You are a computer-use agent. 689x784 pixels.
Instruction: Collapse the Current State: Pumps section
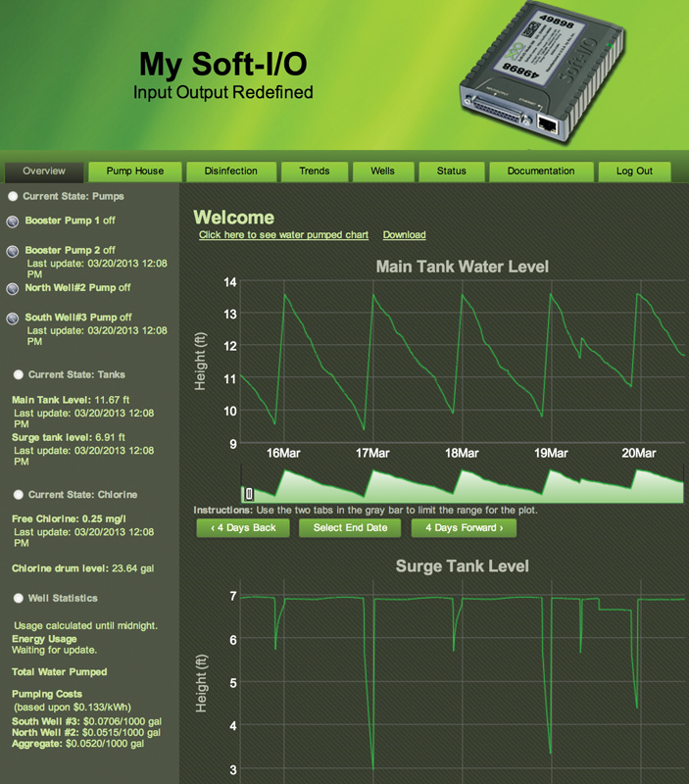pyautogui.click(x=13, y=197)
